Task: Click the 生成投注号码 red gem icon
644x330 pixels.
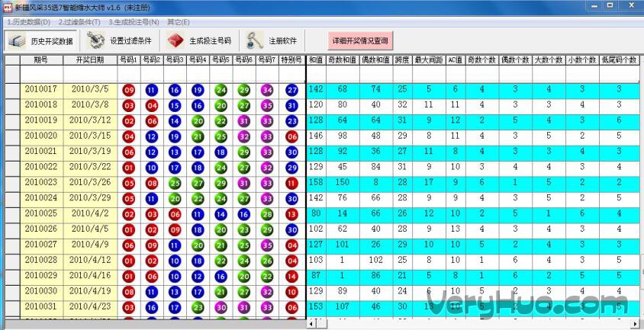Action: click(x=175, y=40)
